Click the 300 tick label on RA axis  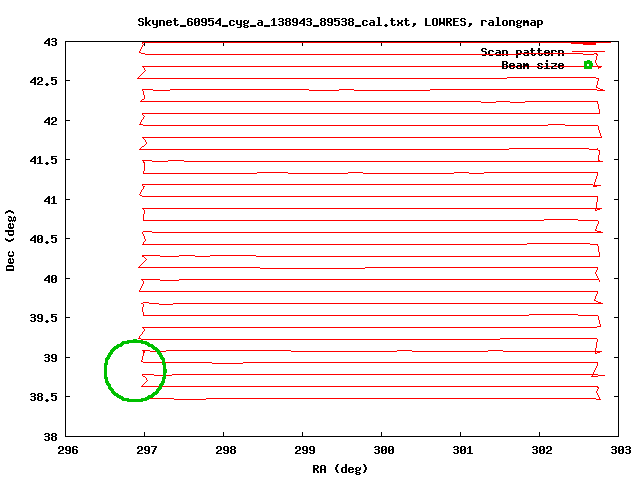tap(383, 450)
